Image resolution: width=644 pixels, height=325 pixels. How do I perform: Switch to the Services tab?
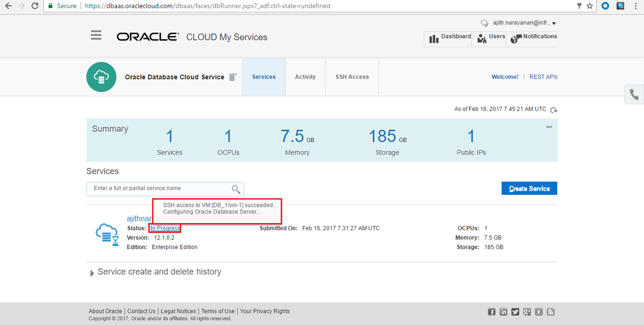(x=264, y=77)
